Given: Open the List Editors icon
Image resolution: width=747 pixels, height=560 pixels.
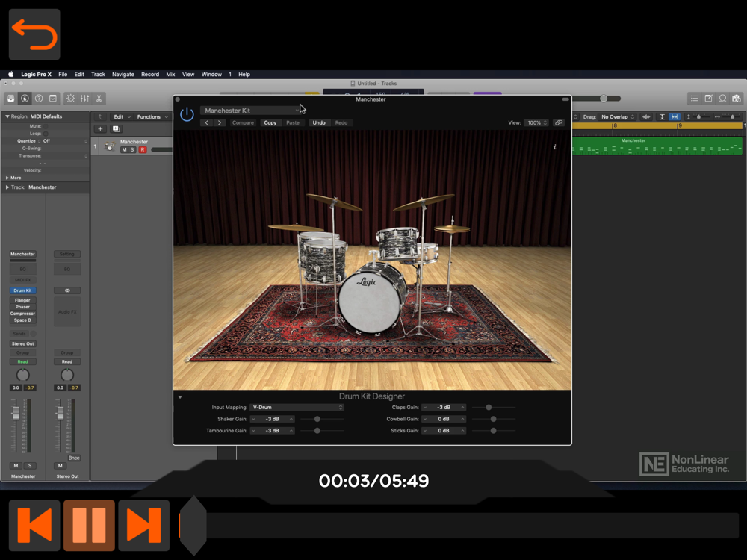Looking at the screenshot, I should 694,99.
